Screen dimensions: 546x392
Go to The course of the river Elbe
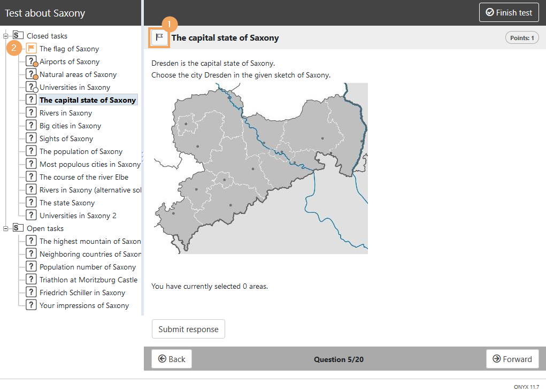click(83, 177)
